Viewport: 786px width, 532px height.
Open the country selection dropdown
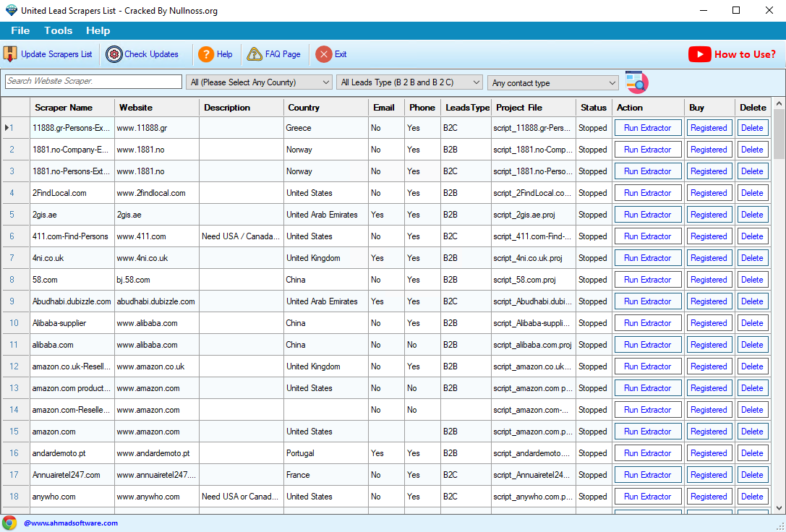tap(259, 82)
